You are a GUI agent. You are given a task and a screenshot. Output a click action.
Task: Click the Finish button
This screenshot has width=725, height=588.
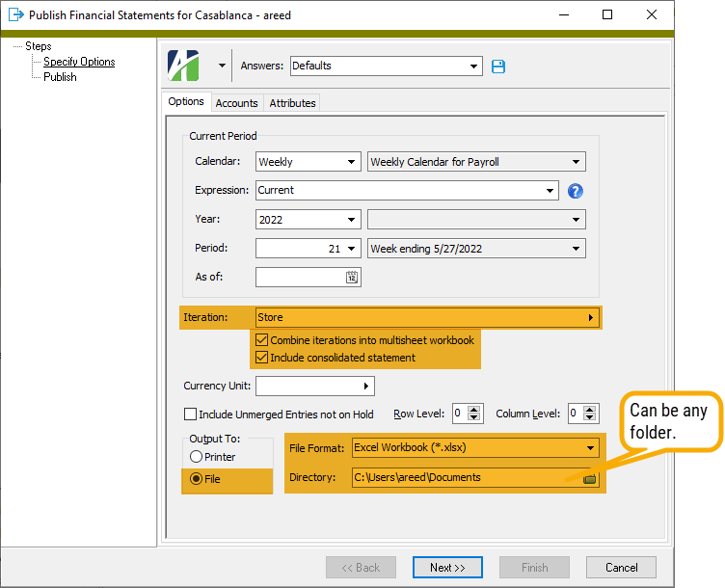click(534, 567)
